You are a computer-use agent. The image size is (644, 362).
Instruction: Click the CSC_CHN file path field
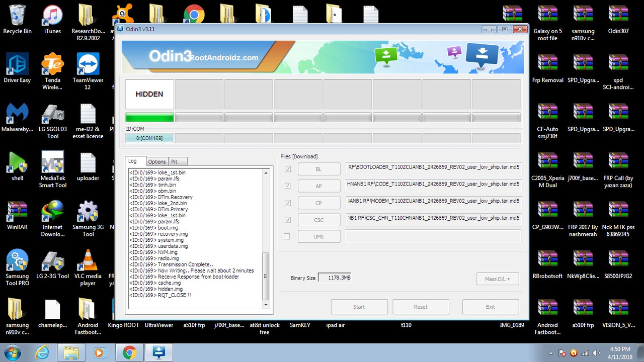433,219
